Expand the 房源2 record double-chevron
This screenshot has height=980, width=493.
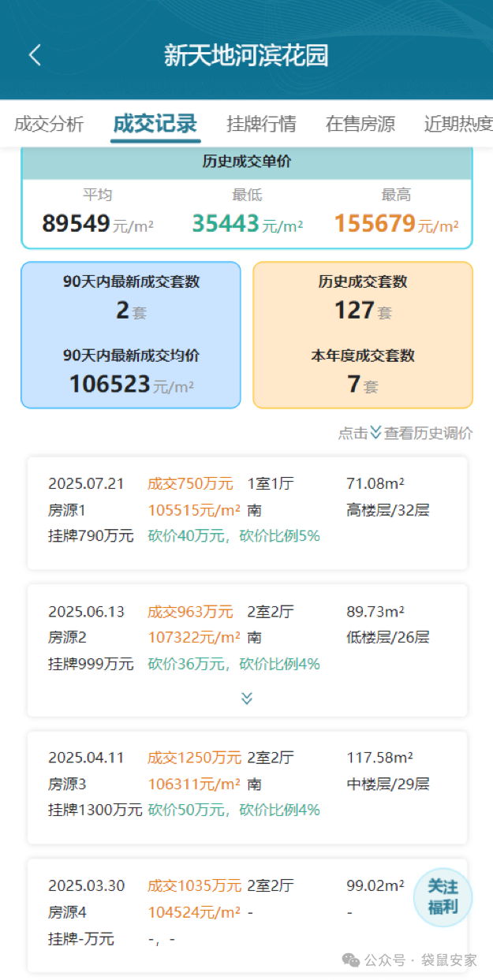(247, 699)
